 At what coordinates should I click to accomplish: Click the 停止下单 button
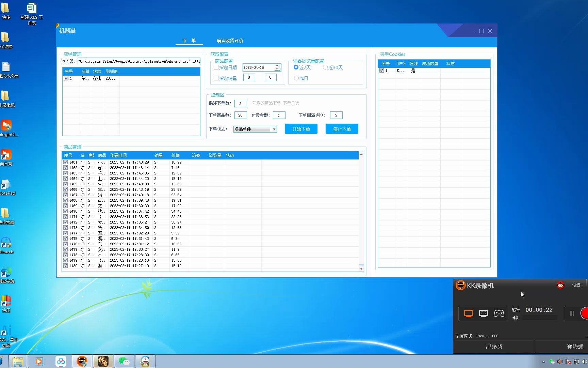click(x=342, y=129)
